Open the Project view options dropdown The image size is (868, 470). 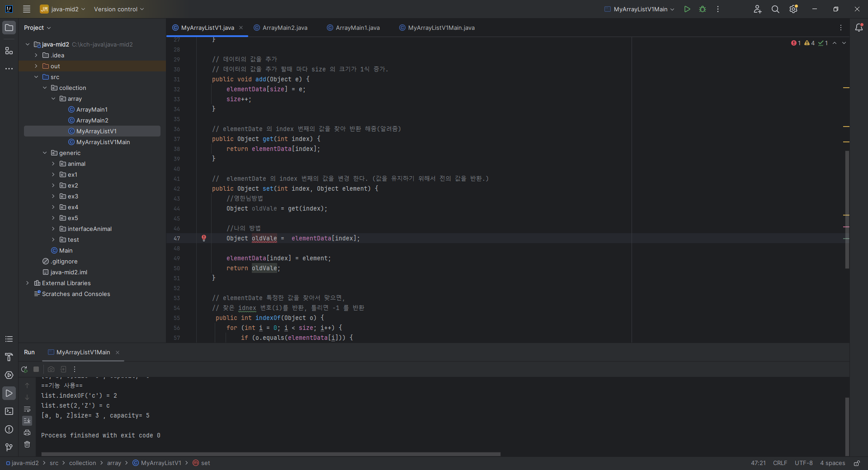coord(38,28)
